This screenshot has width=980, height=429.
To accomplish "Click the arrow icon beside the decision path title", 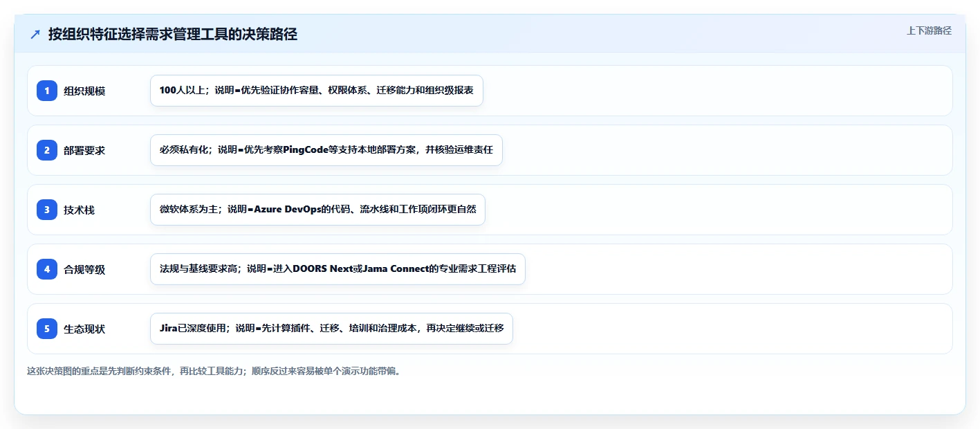I will point(35,34).
